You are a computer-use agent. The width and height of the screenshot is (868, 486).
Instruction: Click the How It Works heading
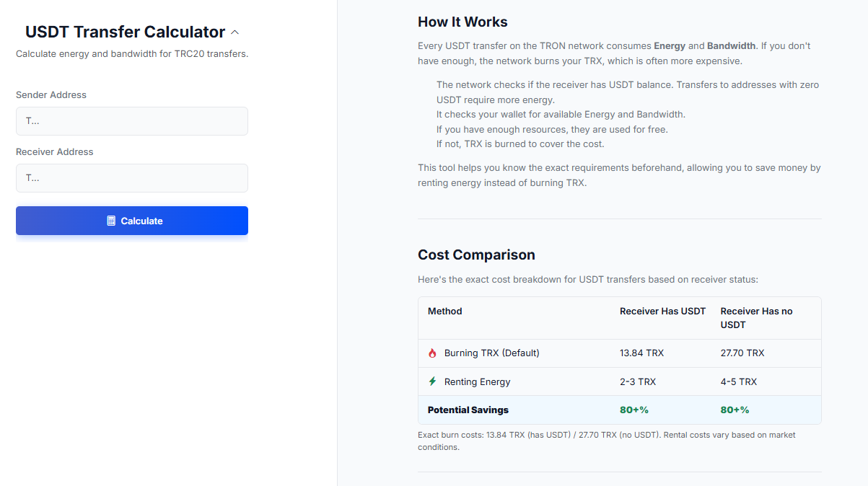pos(463,22)
